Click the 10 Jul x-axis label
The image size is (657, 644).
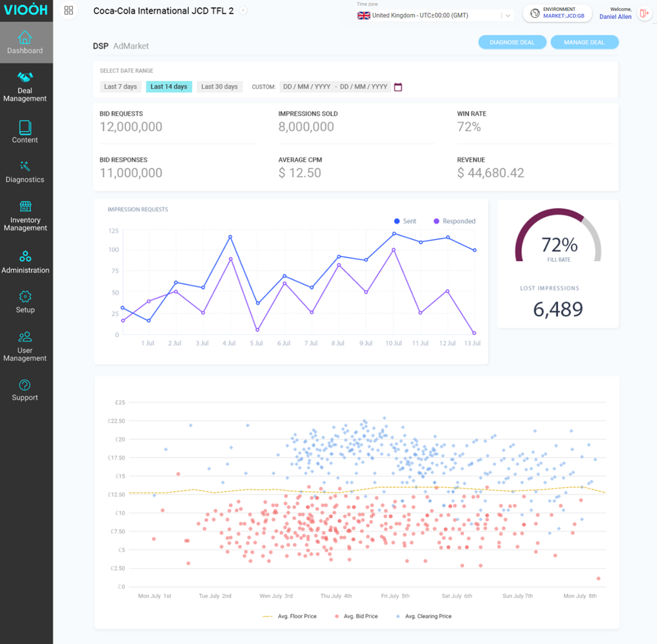[x=394, y=343]
